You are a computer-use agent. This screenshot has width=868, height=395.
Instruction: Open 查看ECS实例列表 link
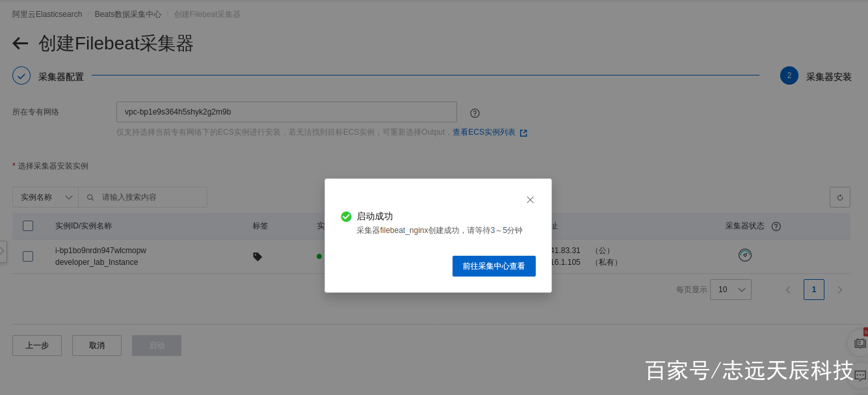tap(484, 132)
